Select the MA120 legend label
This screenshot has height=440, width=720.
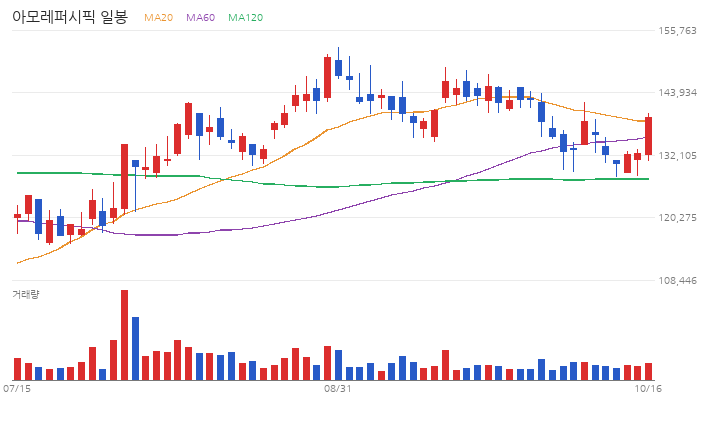coord(246,17)
